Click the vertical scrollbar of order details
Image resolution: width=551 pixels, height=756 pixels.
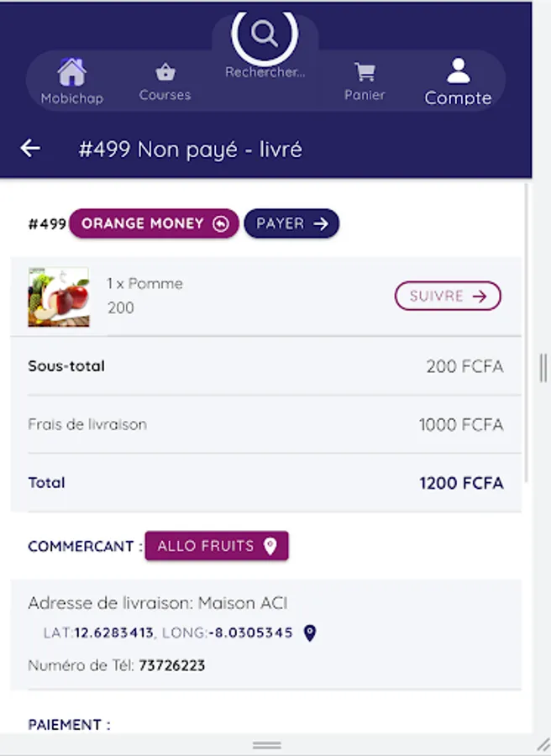[527, 333]
